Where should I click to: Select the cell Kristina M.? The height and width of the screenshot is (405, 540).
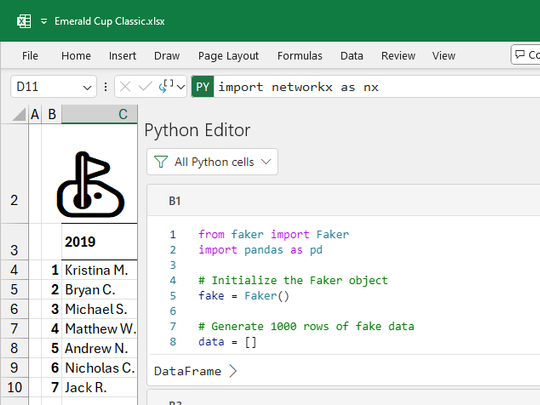click(x=100, y=270)
